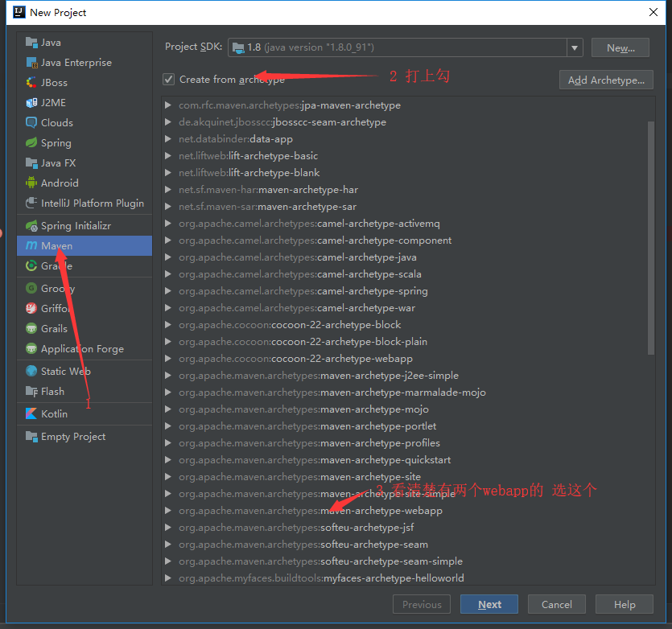Select Static Web project type label
Screen dimensions: 672x629
[65, 371]
